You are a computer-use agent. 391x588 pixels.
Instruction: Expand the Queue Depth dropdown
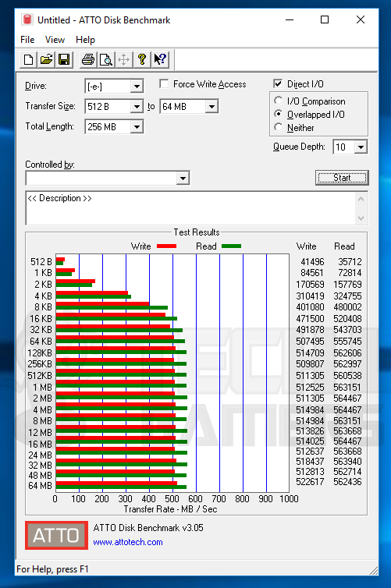click(361, 147)
